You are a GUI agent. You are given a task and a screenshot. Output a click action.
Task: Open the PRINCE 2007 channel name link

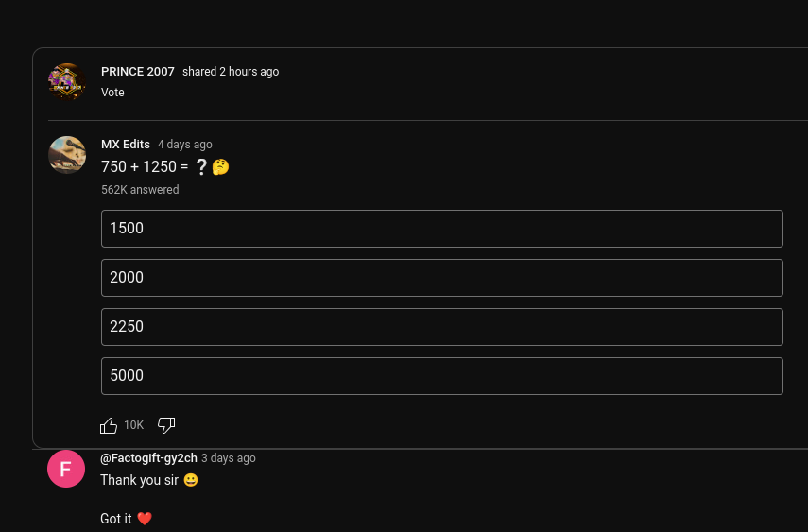point(138,72)
